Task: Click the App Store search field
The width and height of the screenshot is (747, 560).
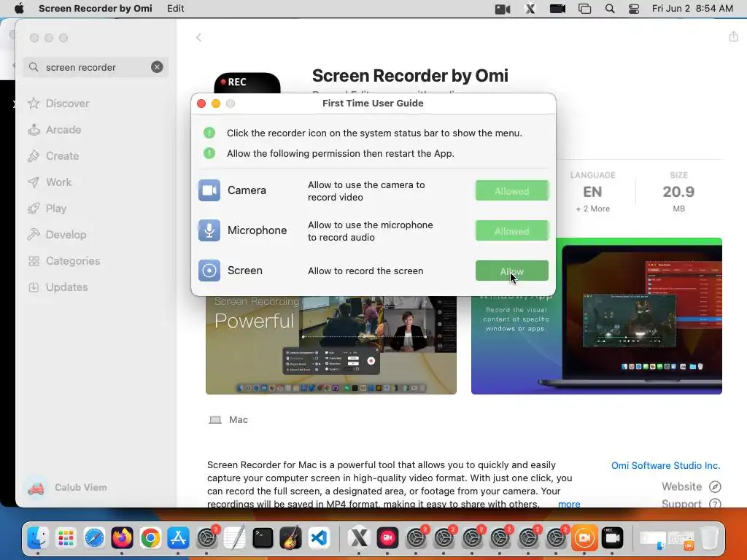Action: click(x=96, y=67)
